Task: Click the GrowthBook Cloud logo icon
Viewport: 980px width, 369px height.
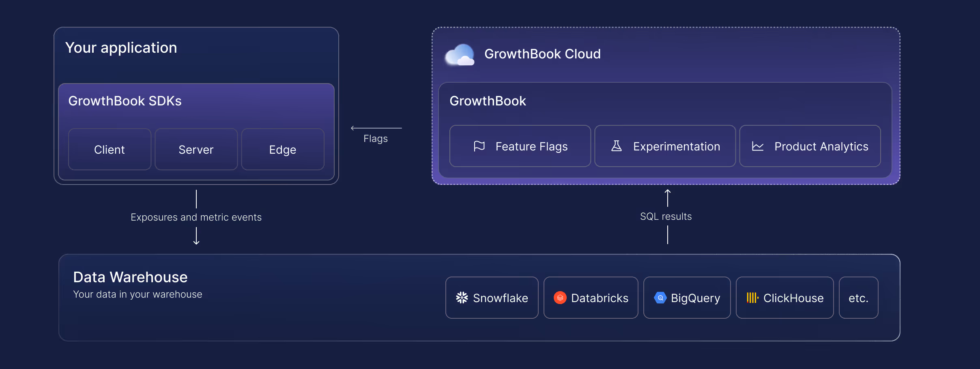Action: [x=460, y=54]
